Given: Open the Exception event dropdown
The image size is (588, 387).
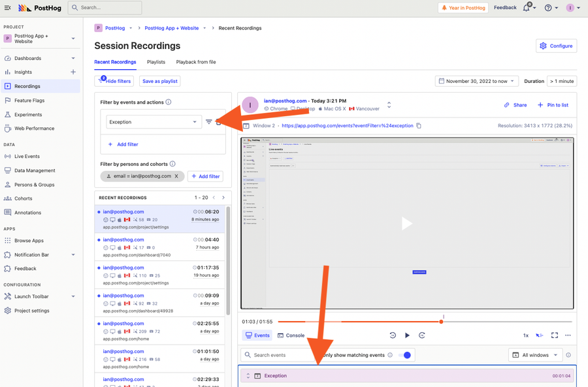Looking at the screenshot, I should (153, 122).
